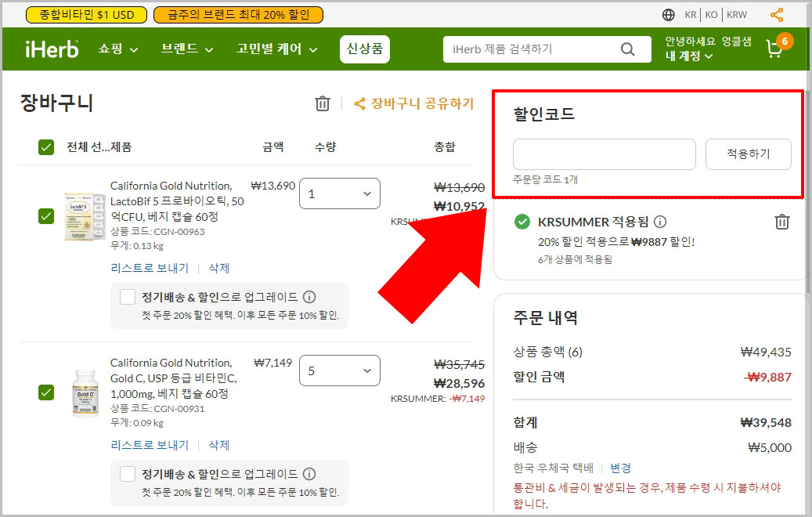
Task: Click the info icon on 정기배송 & 할인 upgrade
Action: (309, 298)
